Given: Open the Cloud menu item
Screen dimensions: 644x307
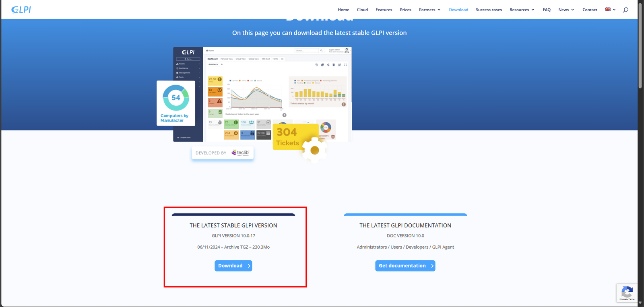Looking at the screenshot, I should click(362, 10).
